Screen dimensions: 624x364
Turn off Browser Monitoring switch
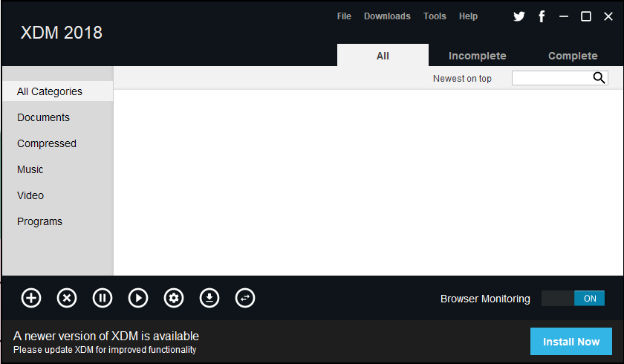pos(573,299)
